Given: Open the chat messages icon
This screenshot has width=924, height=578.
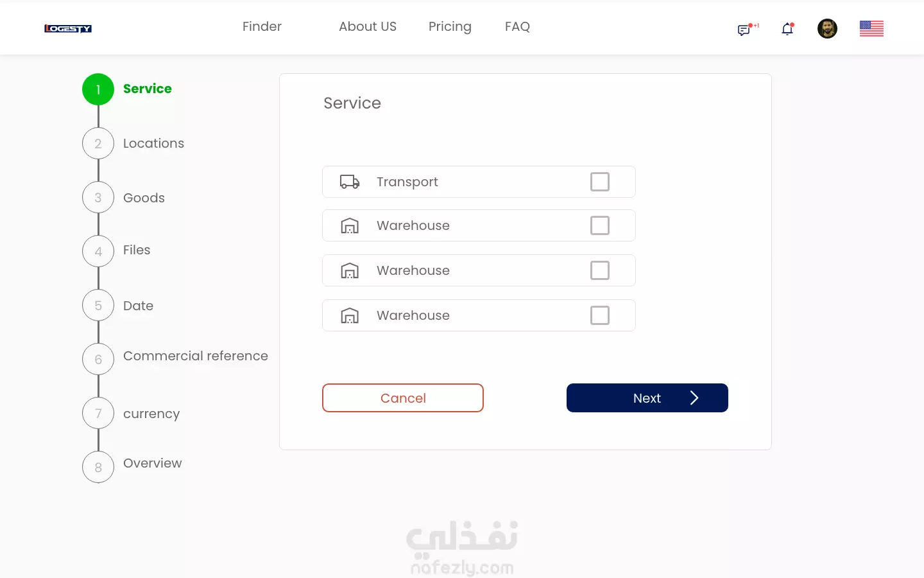Looking at the screenshot, I should pyautogui.click(x=745, y=30).
